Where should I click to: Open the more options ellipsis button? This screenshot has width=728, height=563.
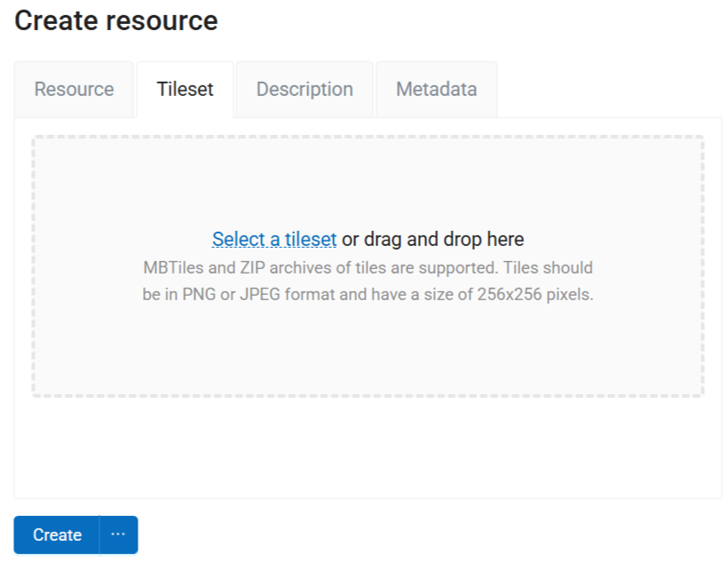pos(118,535)
